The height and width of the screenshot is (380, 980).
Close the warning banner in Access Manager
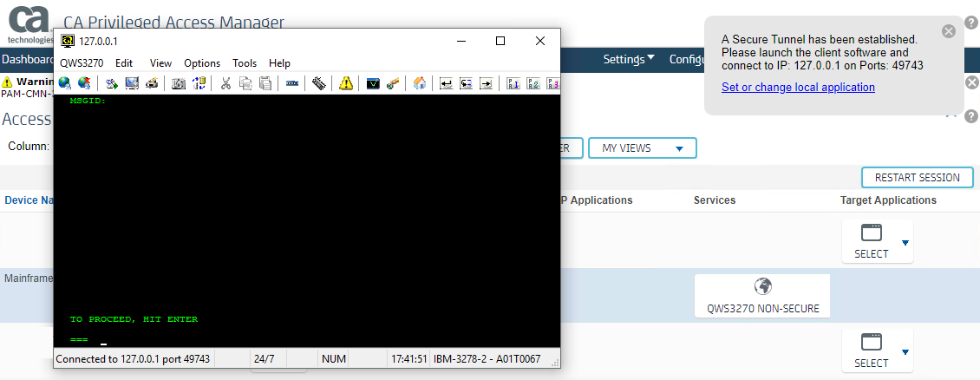972,82
